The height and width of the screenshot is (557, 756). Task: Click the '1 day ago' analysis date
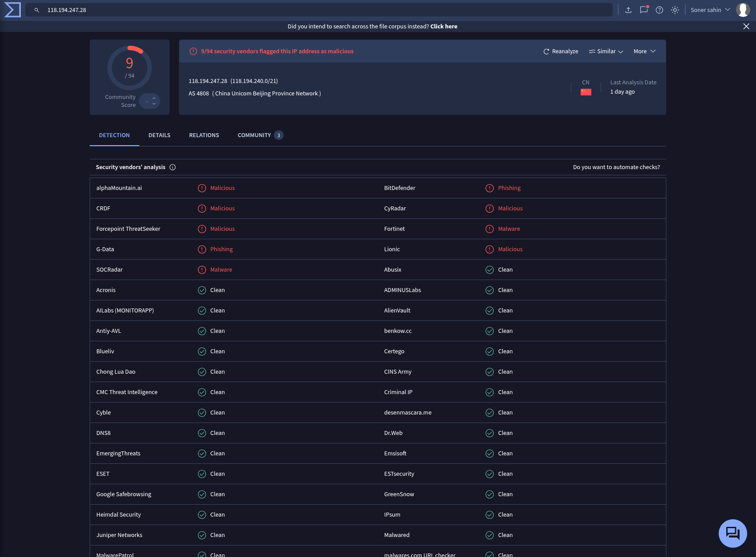click(x=622, y=92)
